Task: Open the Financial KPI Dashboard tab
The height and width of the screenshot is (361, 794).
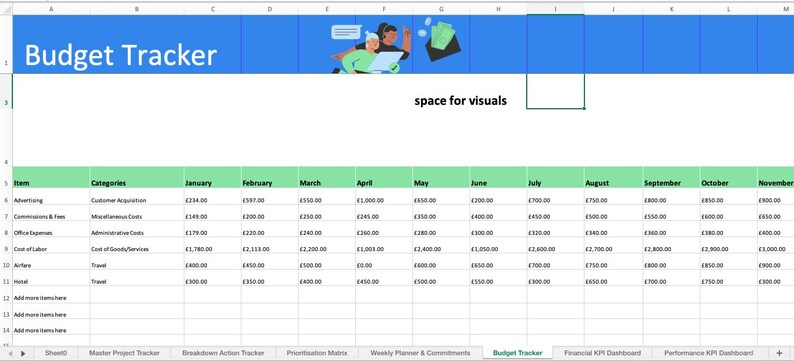Action: pos(603,353)
